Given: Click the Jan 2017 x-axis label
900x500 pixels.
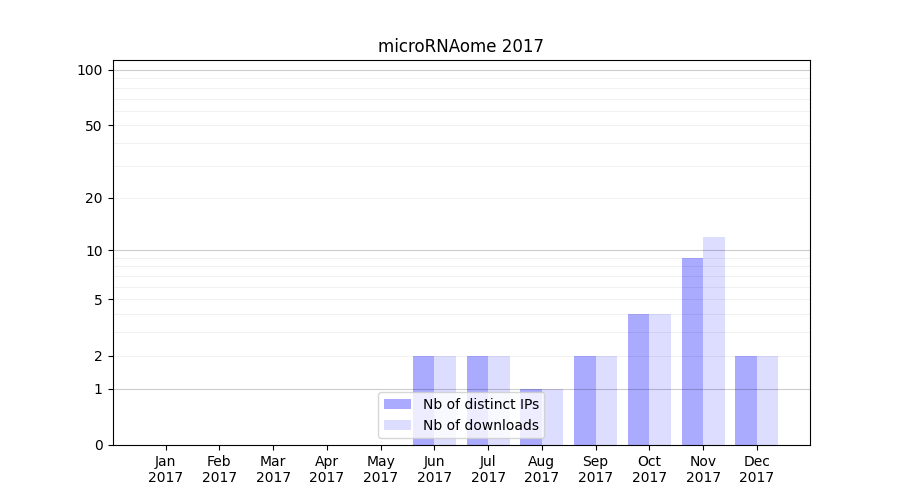Looking at the screenshot, I should (x=166, y=469).
